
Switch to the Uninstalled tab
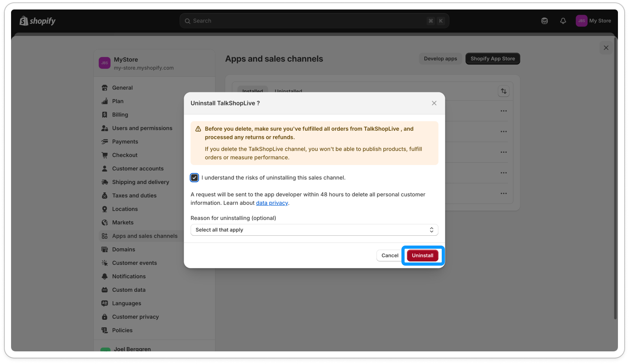coord(288,90)
